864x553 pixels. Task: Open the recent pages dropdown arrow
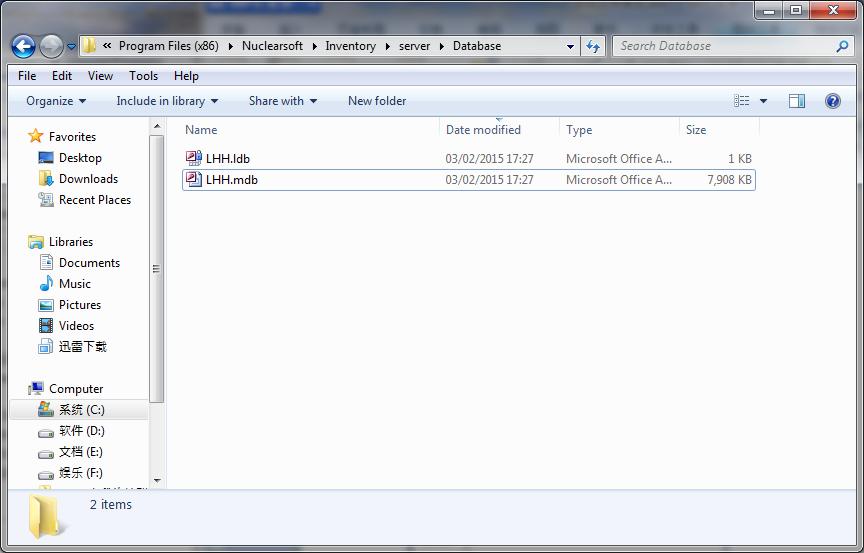[x=71, y=47]
